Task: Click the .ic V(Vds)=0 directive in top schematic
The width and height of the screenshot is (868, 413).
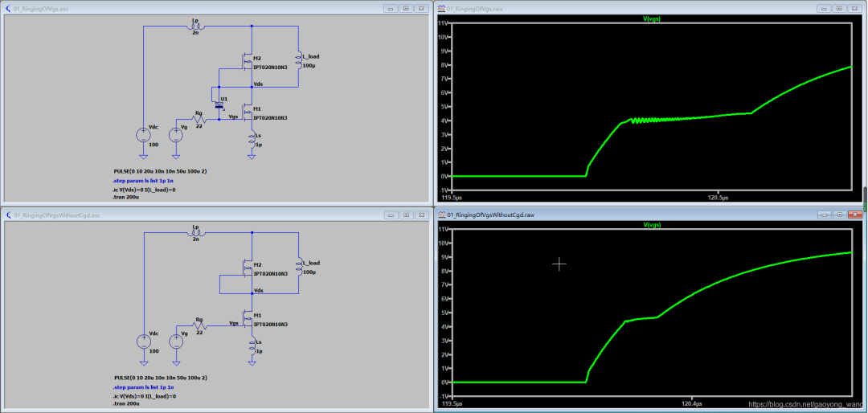Action: coord(143,190)
